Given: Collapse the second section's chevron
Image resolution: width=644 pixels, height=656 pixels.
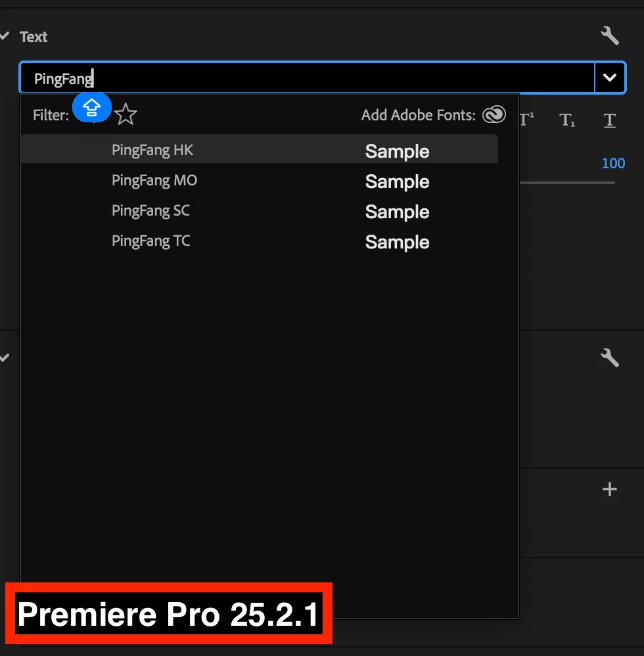Looking at the screenshot, I should (5, 358).
